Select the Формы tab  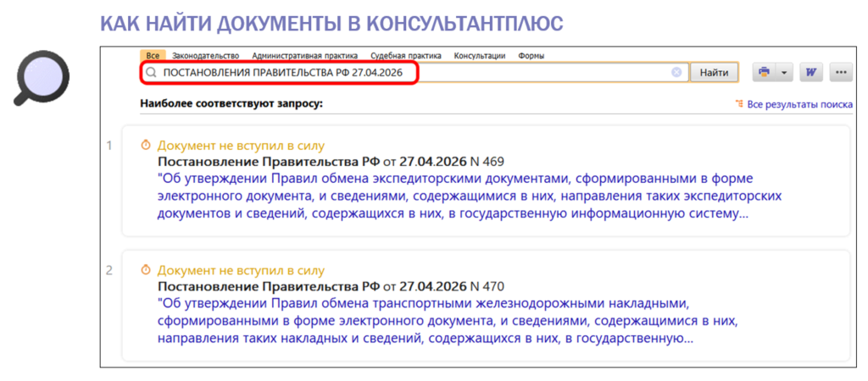[531, 55]
